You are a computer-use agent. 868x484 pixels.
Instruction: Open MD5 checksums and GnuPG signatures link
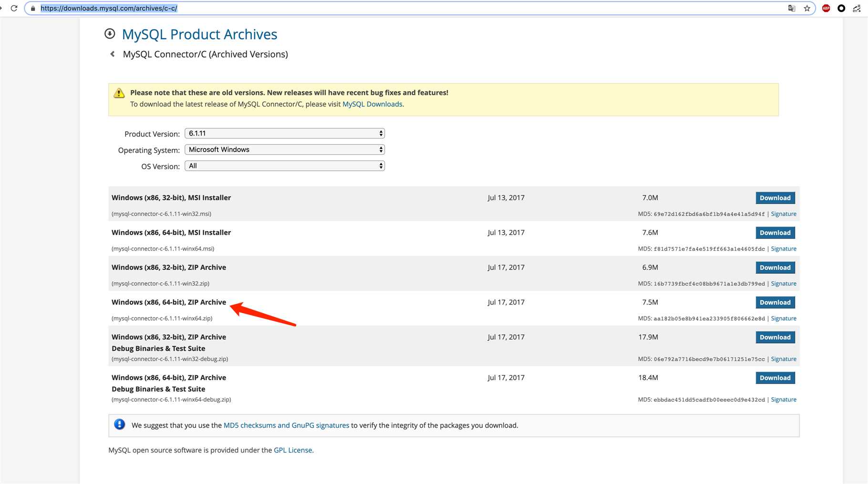coord(286,425)
